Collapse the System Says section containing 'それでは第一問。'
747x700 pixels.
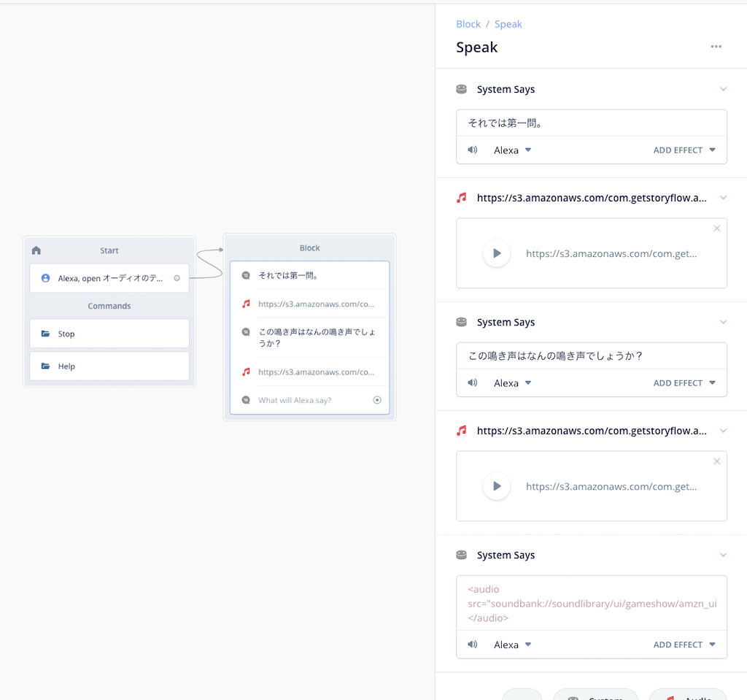tap(723, 89)
